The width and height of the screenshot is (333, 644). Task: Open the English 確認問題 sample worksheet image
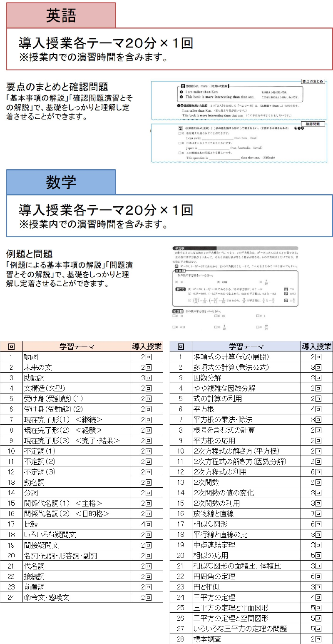point(238,142)
